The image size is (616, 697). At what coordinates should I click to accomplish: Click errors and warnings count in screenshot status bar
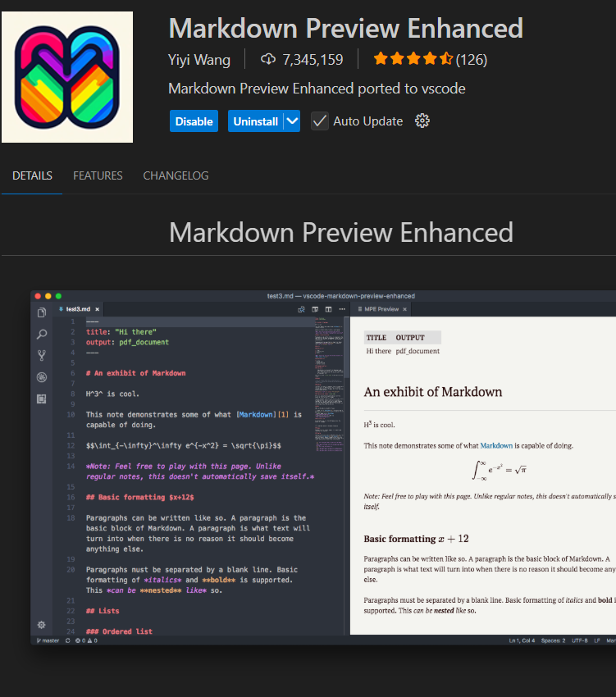pyautogui.click(x=86, y=640)
